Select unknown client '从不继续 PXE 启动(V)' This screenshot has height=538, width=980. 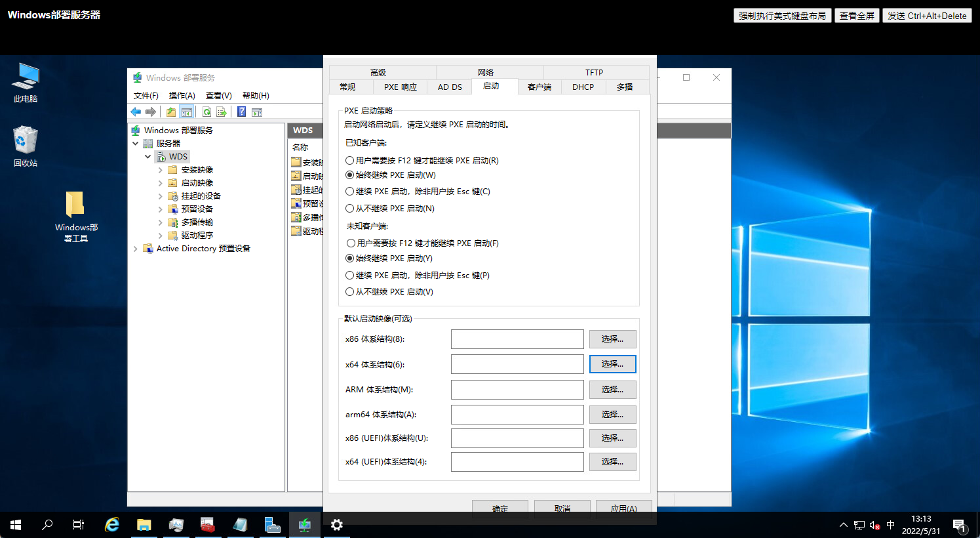[x=389, y=292]
